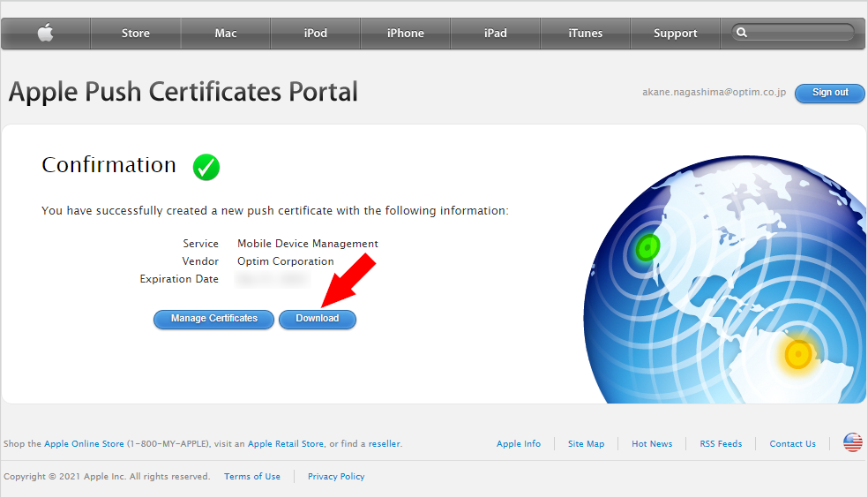Follow the reseller link

tap(385, 444)
